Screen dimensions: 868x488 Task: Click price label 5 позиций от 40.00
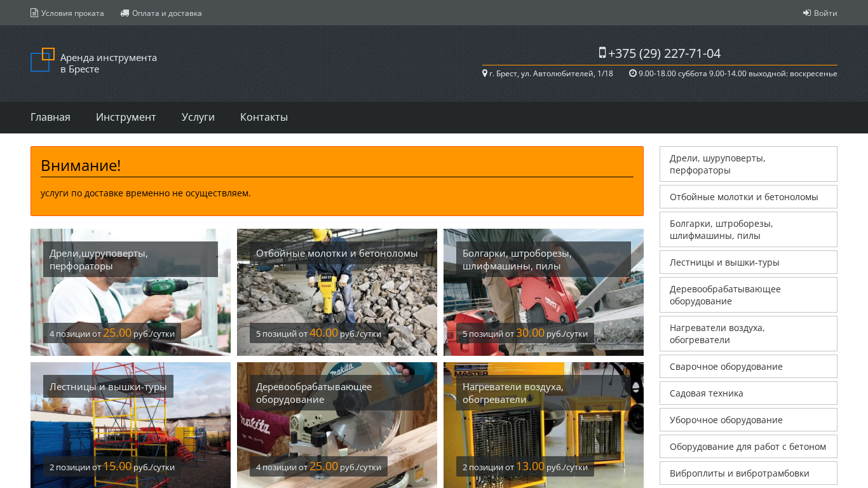[318, 333]
